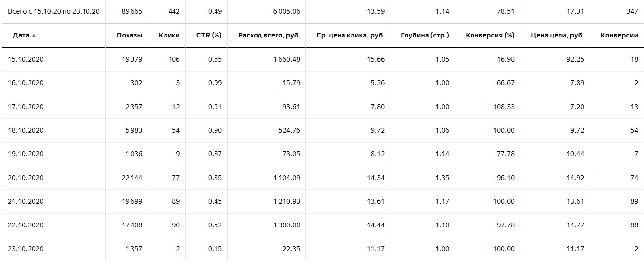Sort by Глубина (стр.) column header
Screen dimensions: 644x262
(x=425, y=36)
